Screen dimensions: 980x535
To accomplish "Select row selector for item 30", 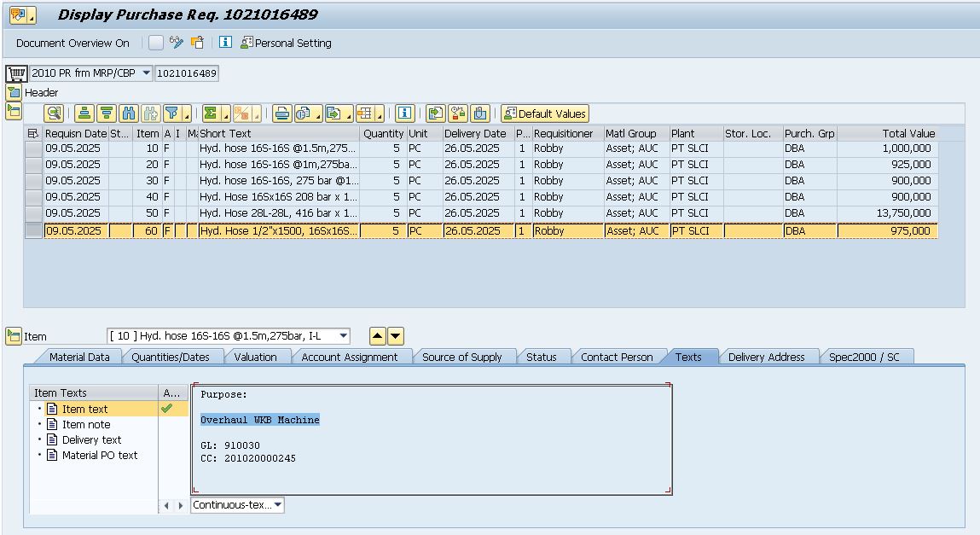I will click(33, 181).
